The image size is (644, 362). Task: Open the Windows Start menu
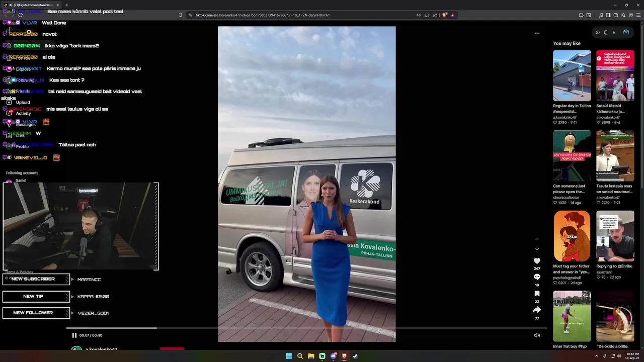(289, 356)
